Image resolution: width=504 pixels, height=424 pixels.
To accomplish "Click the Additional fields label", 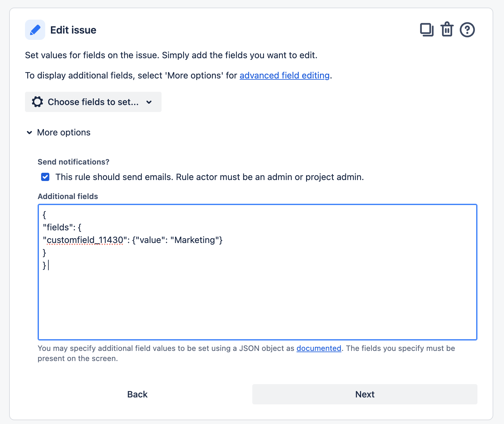I will 68,196.
